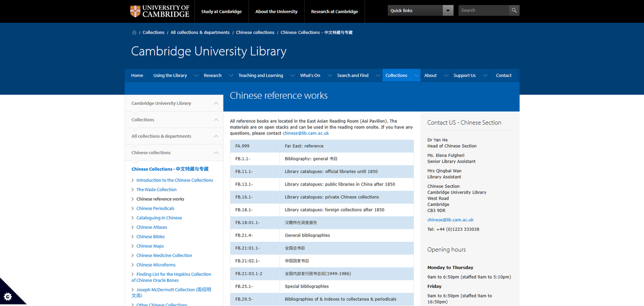Click the email link in Contact US panel
This screenshot has height=306, width=644.
[451, 220]
